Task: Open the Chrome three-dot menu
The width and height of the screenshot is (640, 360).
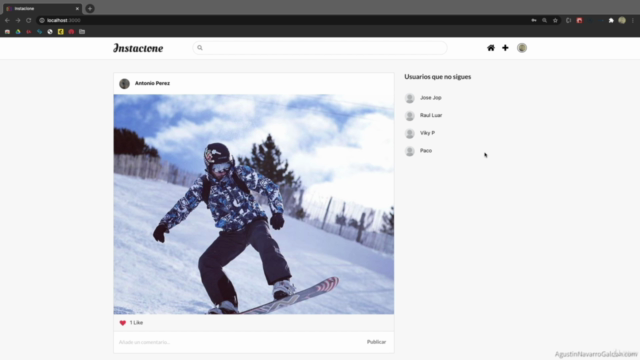Action: (633, 20)
